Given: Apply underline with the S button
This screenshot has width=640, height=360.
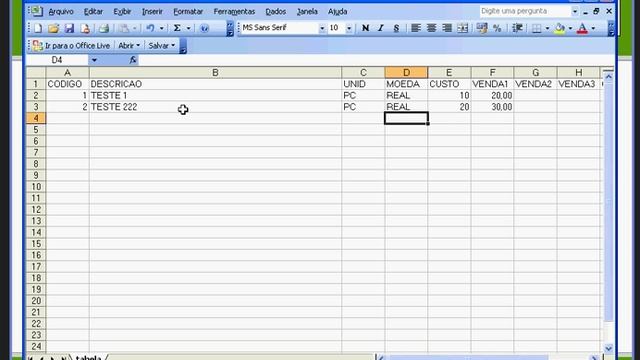Looking at the screenshot, I should (x=396, y=28).
